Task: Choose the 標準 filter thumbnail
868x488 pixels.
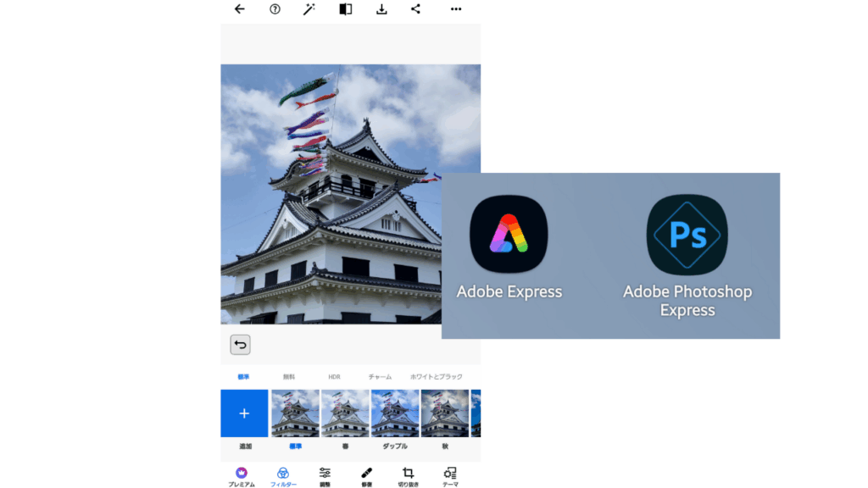Action: (295, 413)
